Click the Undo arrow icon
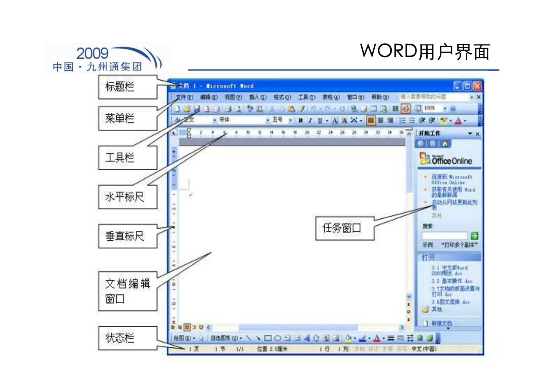554x392 pixels. (313, 109)
